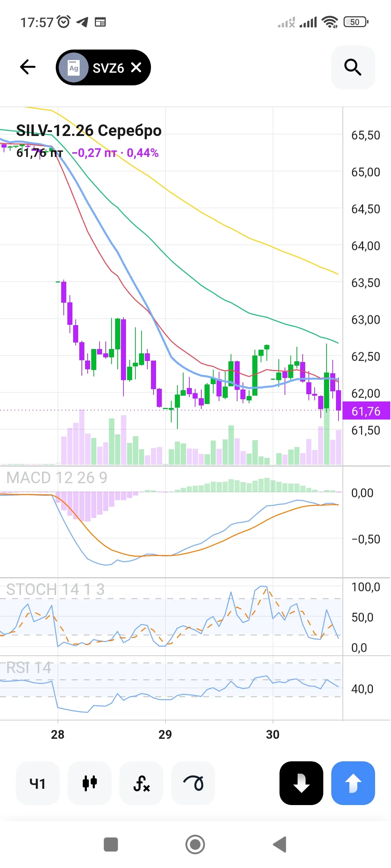The width and height of the screenshot is (391, 868).
Task: Select the MACD 12 26 9 indicator label
Action: [57, 478]
